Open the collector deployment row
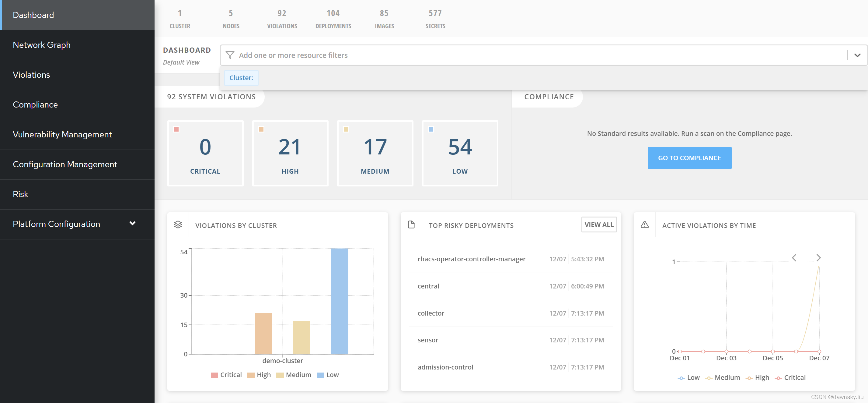Screen dimensions: 868x403 [511, 313]
